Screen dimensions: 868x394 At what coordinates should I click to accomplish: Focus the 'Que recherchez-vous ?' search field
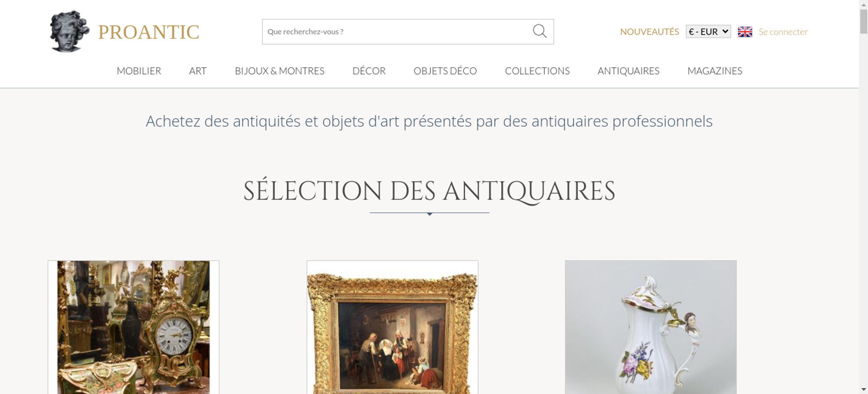click(397, 32)
